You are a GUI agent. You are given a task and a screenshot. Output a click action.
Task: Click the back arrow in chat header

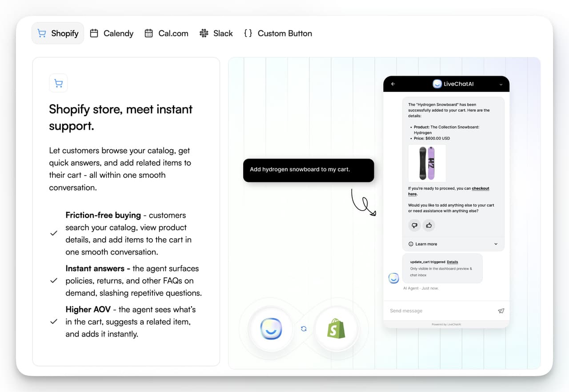pos(393,84)
